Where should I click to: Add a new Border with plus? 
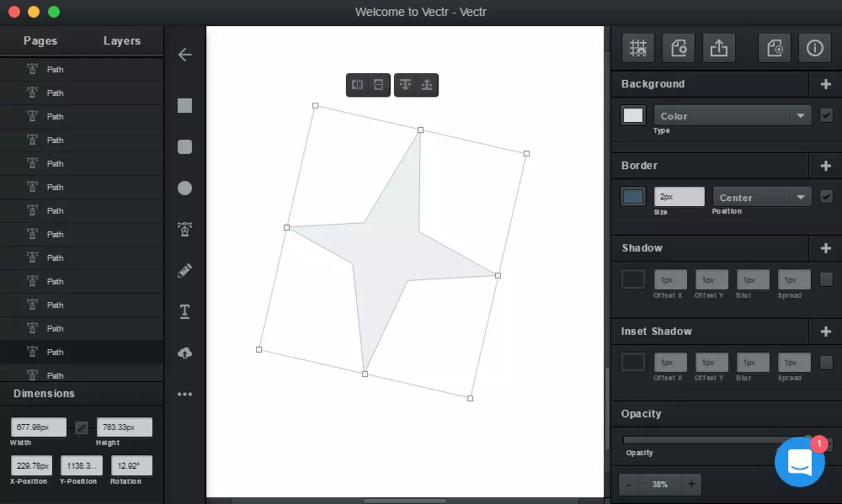point(826,166)
